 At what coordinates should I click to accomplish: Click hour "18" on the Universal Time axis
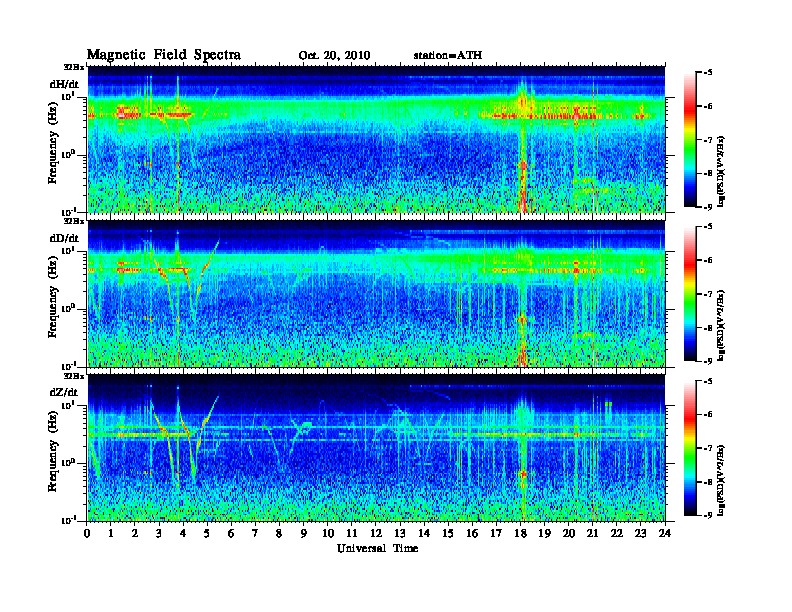coord(520,533)
